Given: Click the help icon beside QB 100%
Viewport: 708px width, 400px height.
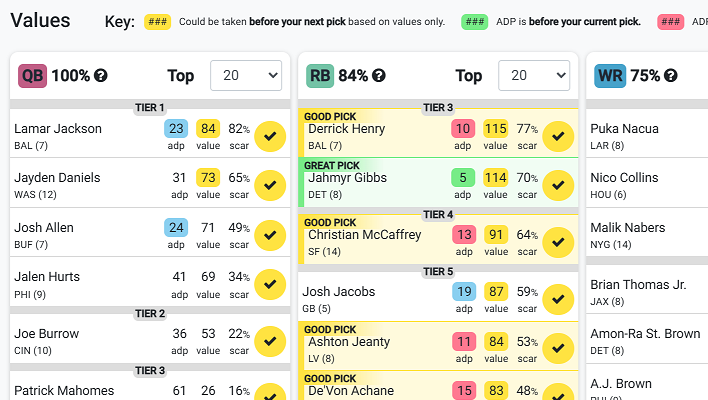Looking at the screenshot, I should click(x=100, y=76).
